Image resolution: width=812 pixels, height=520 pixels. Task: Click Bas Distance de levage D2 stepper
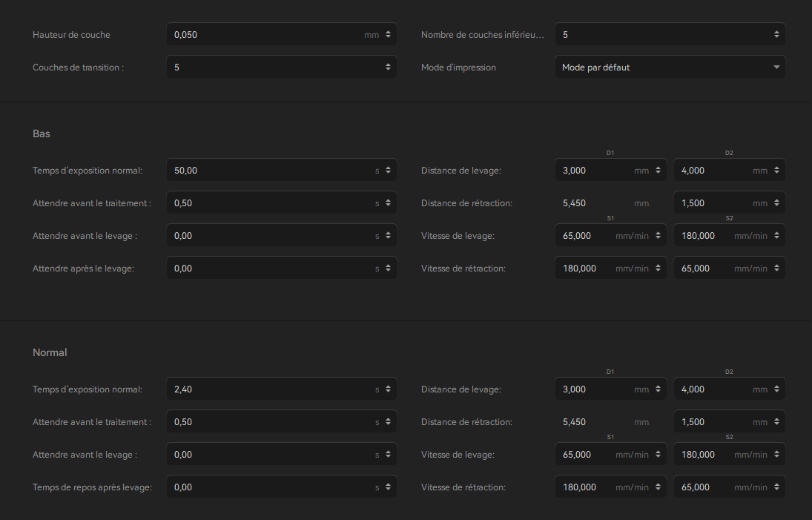click(776, 171)
